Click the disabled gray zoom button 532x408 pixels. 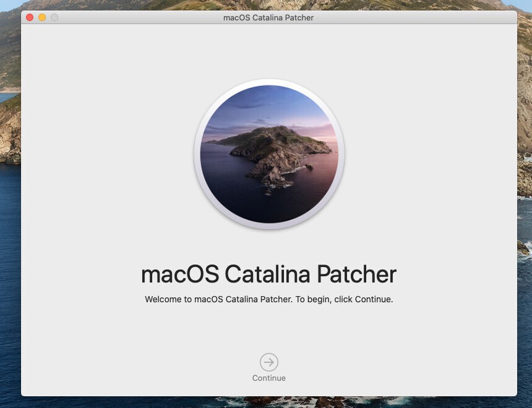click(x=54, y=17)
